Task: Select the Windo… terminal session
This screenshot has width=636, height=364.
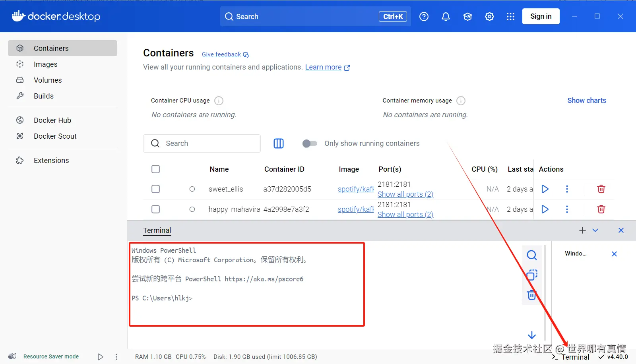Action: (576, 254)
